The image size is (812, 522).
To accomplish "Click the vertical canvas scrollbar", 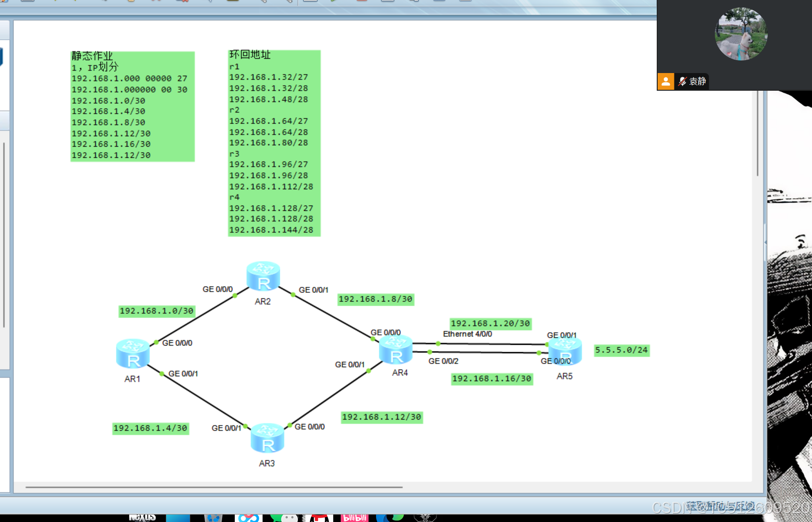I will pos(758,133).
